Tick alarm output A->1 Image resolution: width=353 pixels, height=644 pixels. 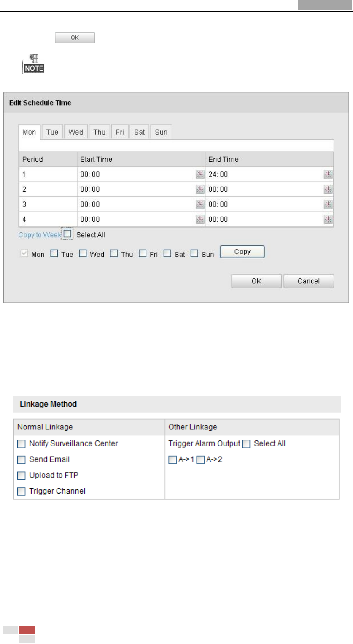[x=172, y=459]
